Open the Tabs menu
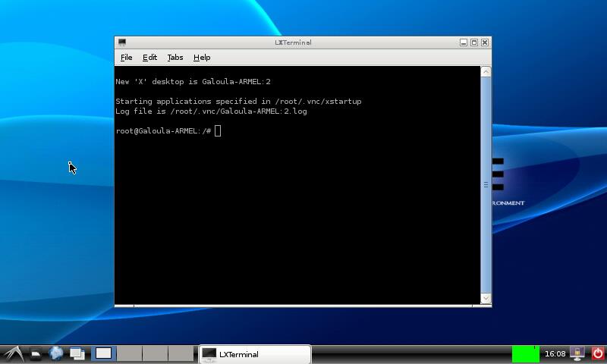The width and height of the screenshot is (607, 364). coord(175,58)
